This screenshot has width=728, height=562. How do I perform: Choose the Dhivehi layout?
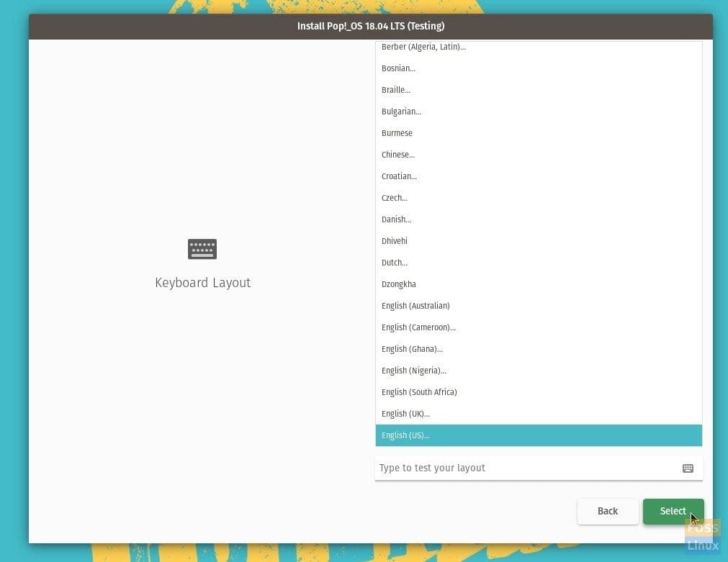[539, 241]
